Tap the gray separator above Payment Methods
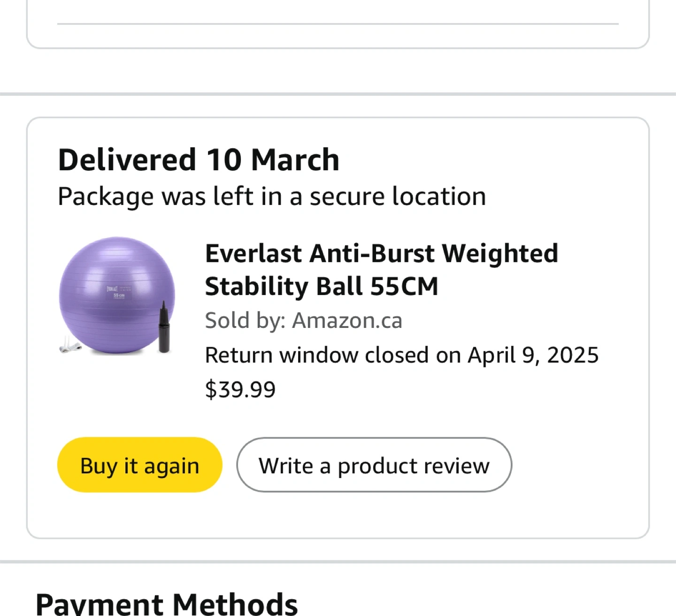 click(x=338, y=562)
